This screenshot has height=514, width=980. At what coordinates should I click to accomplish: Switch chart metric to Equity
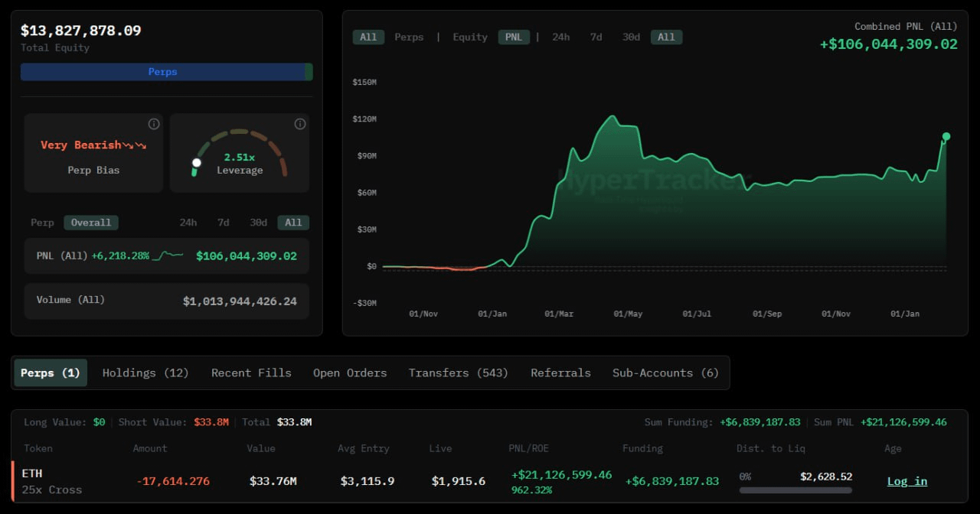tap(470, 37)
